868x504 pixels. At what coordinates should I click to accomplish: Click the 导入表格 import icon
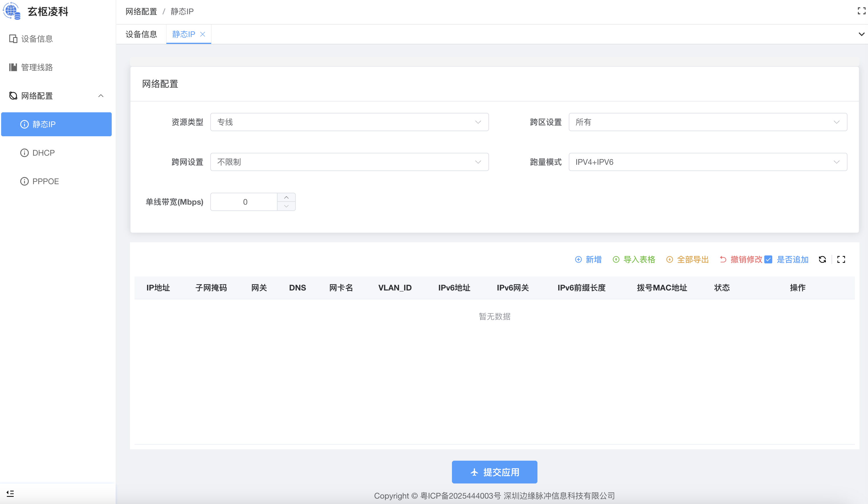[x=616, y=259]
